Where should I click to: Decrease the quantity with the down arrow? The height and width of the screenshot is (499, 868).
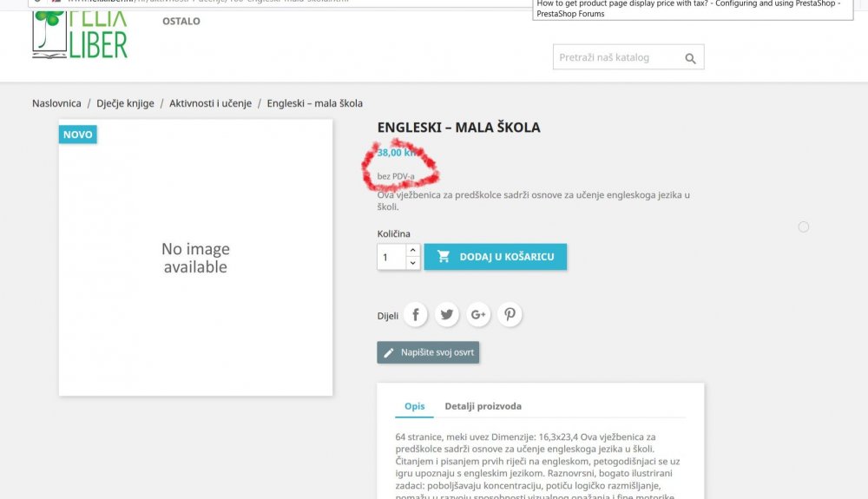(x=413, y=263)
